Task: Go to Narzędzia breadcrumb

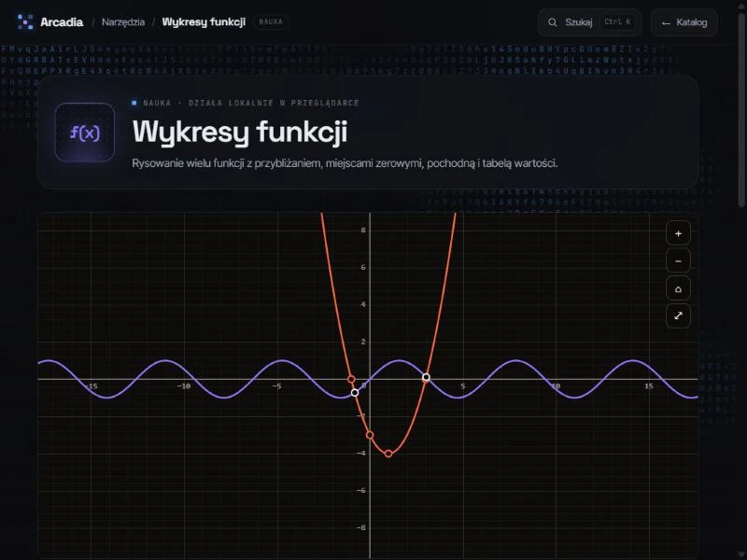Action: [x=123, y=21]
